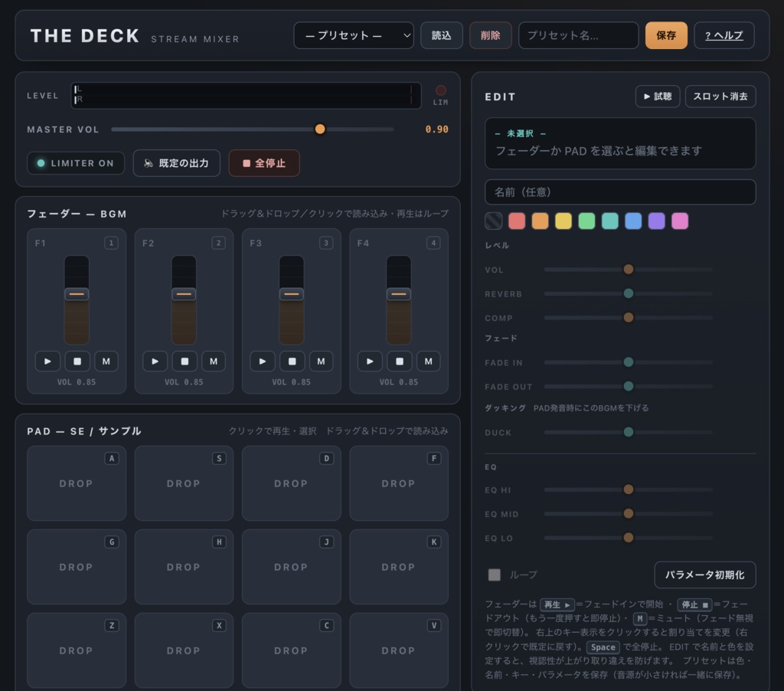Image resolution: width=784 pixels, height=691 pixels.
Task: Click the DROP pad with key K
Action: (399, 567)
